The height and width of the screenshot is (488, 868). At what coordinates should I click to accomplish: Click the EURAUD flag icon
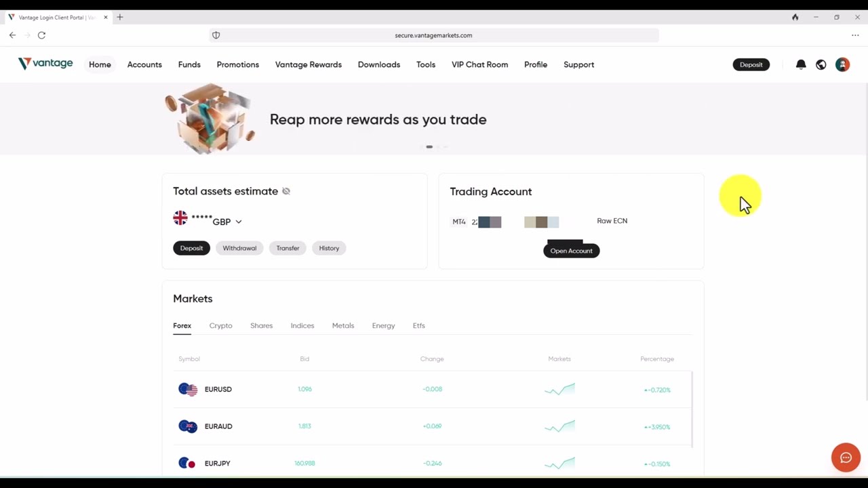(188, 426)
